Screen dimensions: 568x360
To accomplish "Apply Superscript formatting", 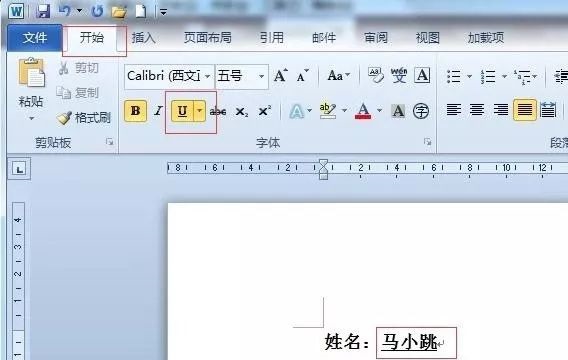I will 264,111.
